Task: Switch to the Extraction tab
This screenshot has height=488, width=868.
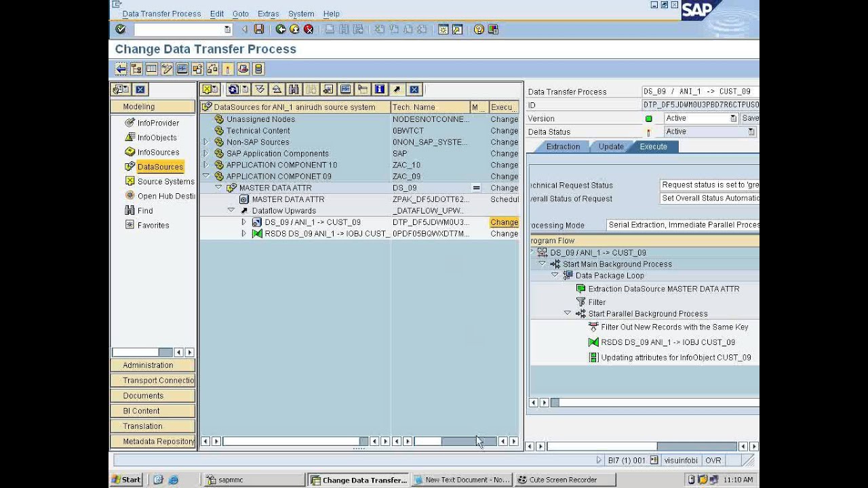Action: click(x=563, y=146)
